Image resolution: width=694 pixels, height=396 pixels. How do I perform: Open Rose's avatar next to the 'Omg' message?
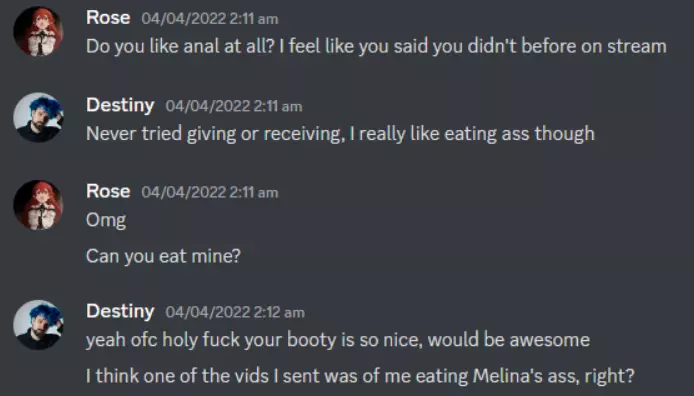pyautogui.click(x=38, y=204)
